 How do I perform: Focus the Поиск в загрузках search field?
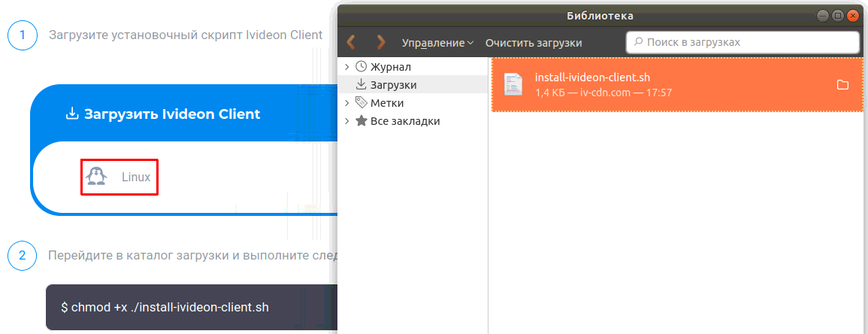tap(744, 42)
